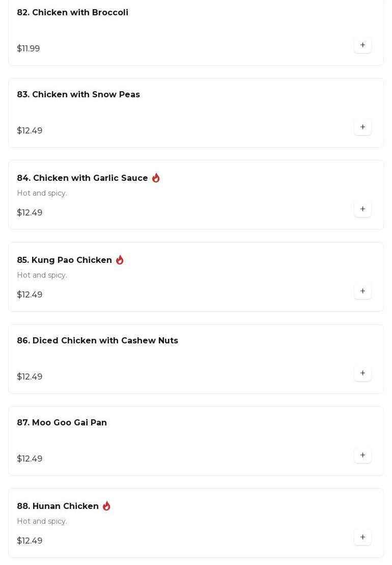This screenshot has height=565, width=392.
Task: Add Kung Pao Chicken with plus icon
Action: pos(362,291)
